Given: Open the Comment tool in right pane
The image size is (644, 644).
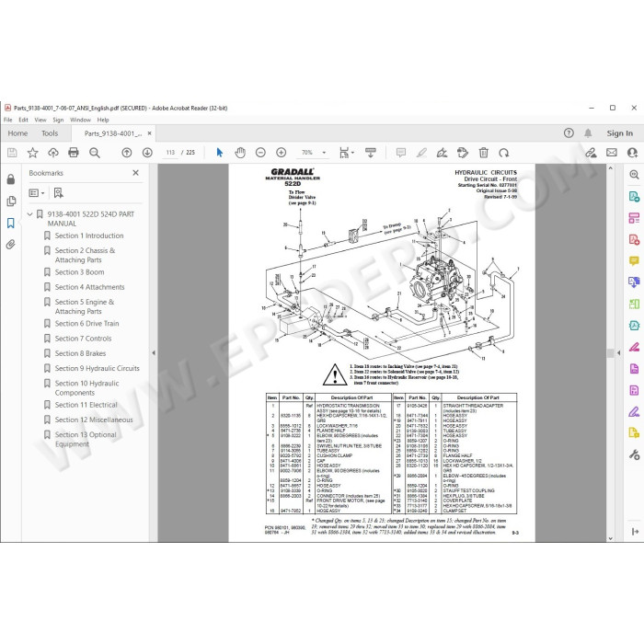Looking at the screenshot, I should (x=634, y=260).
